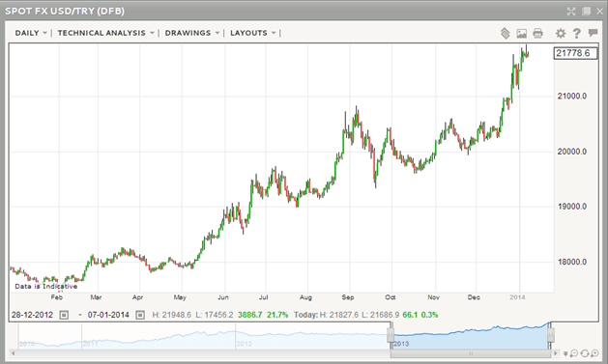
Task: Grab the left range handle of the navigator
Action: coord(391,334)
